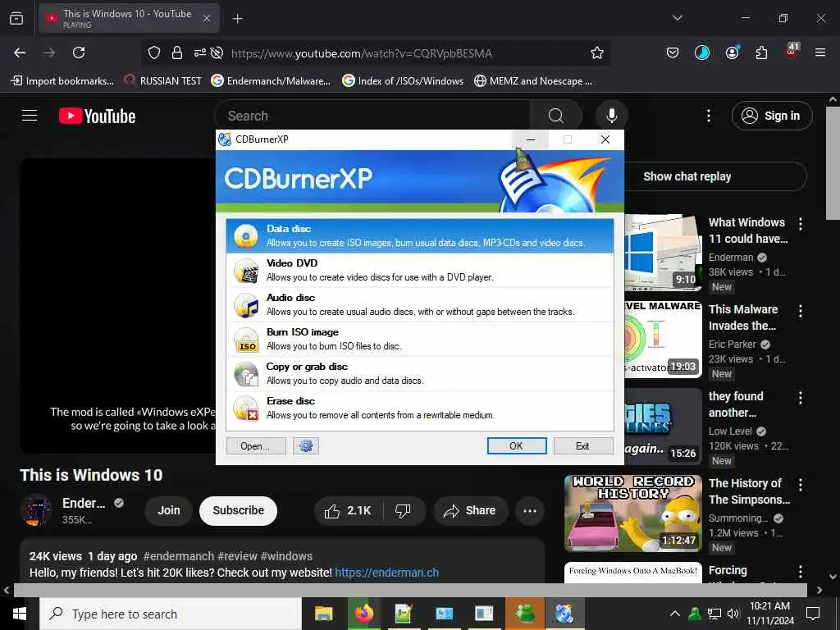This screenshot has height=630, width=840.
Task: Share the video
Action: click(470, 510)
